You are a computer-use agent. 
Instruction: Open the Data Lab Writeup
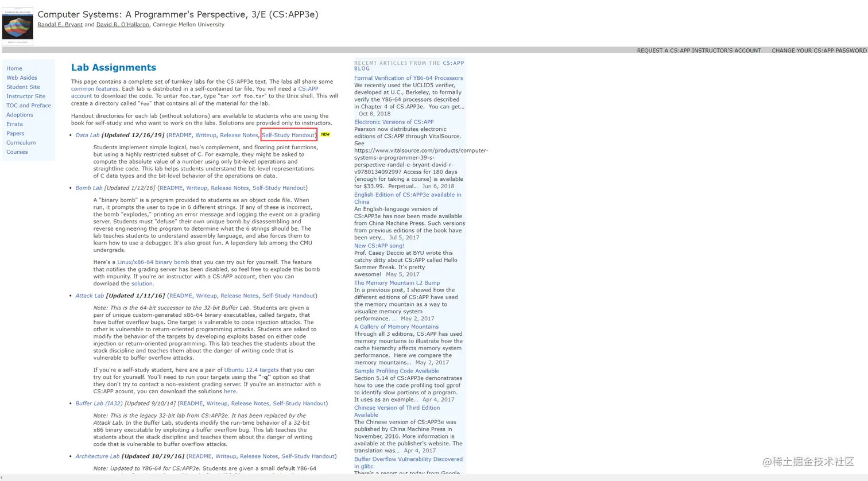coord(206,135)
